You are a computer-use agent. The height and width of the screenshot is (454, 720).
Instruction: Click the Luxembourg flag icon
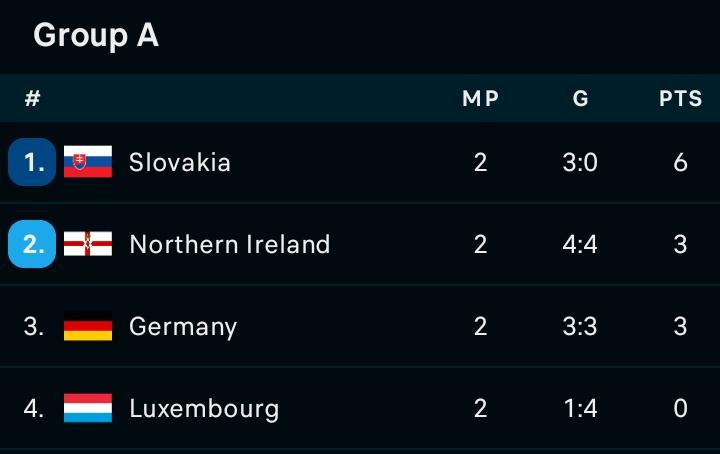88,408
